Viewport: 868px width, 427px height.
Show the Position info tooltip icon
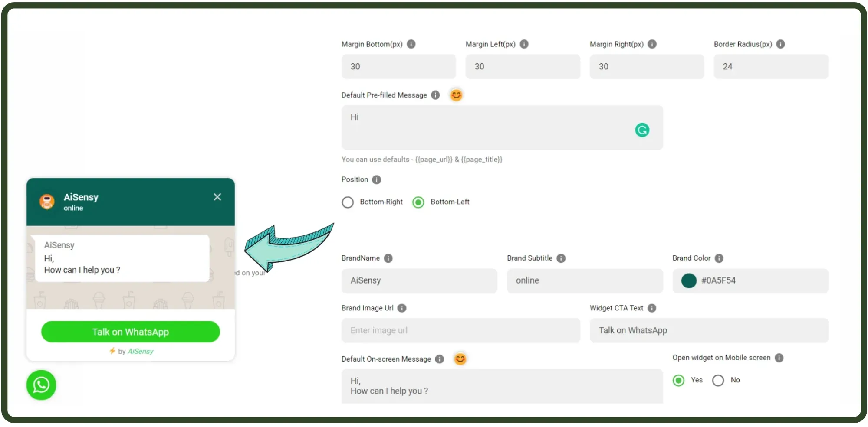[376, 179]
